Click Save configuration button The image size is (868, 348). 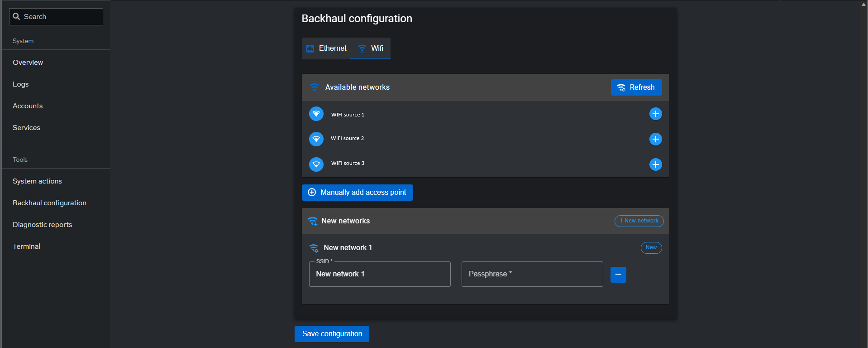[x=332, y=334]
